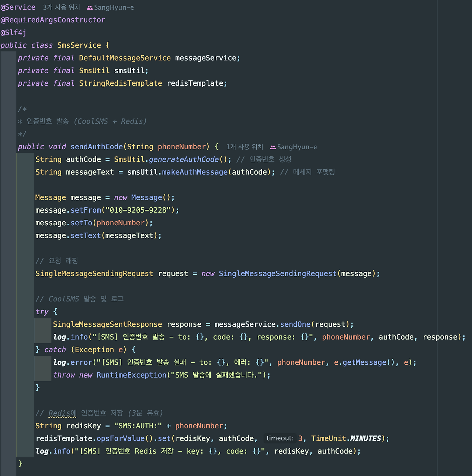This screenshot has width=472, height=476.
Task: Click the "makeAuthMessage" method call
Action: click(195, 172)
